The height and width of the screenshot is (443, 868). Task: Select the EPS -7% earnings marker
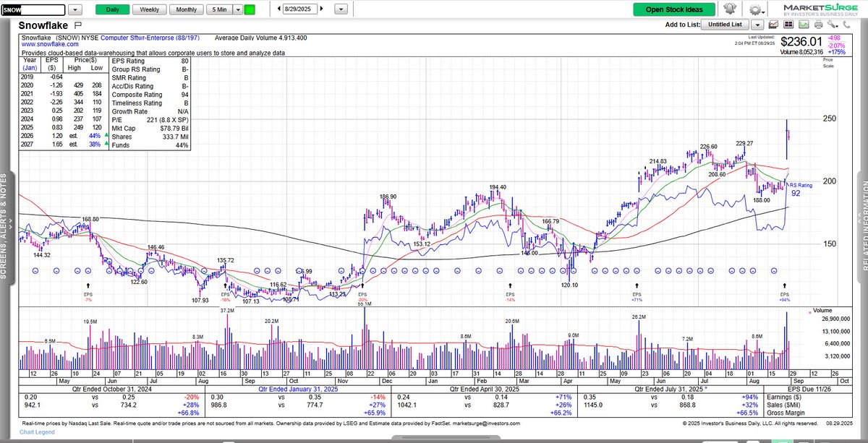click(x=89, y=293)
